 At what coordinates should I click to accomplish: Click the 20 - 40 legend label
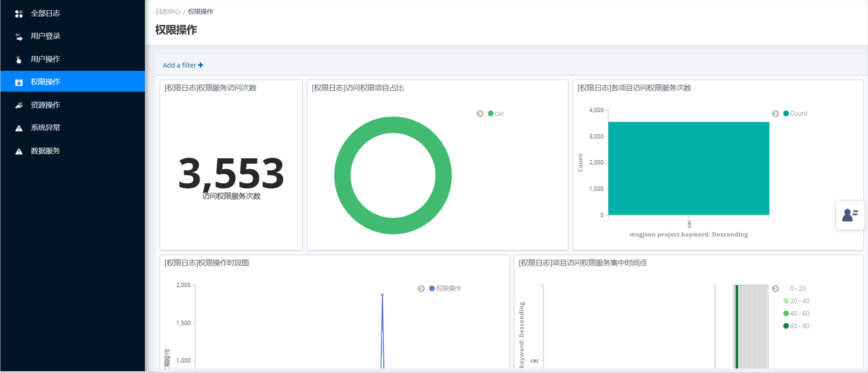tap(800, 301)
